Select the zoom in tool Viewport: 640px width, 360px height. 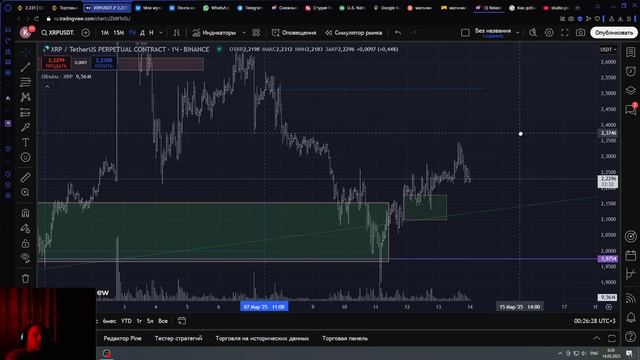coord(25,192)
